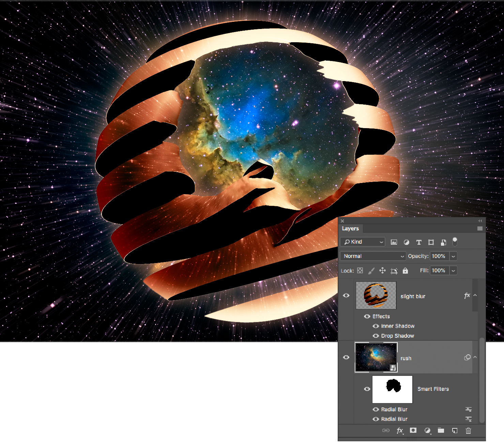This screenshot has width=504, height=444.
Task: Delete layer using the trash icon
Action: pos(468,430)
